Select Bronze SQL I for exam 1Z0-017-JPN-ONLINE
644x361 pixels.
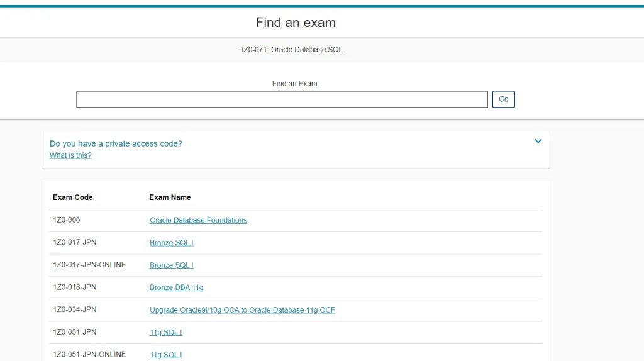coord(171,265)
